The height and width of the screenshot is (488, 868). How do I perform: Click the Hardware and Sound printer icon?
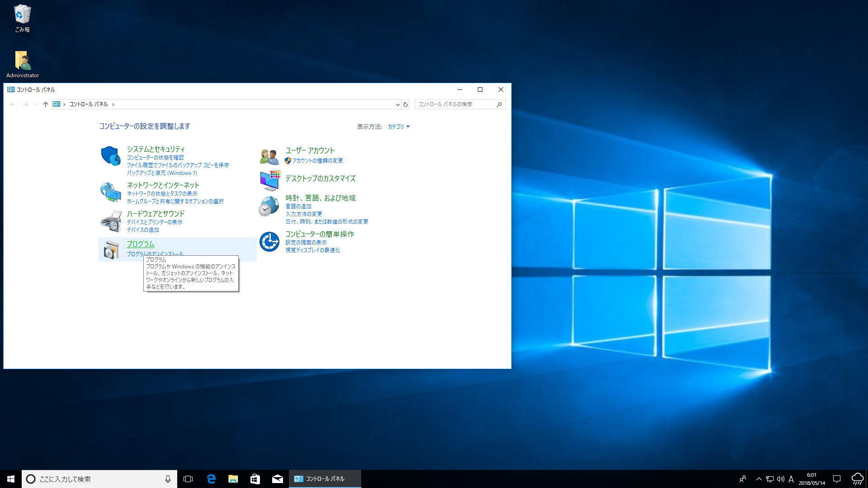(111, 221)
